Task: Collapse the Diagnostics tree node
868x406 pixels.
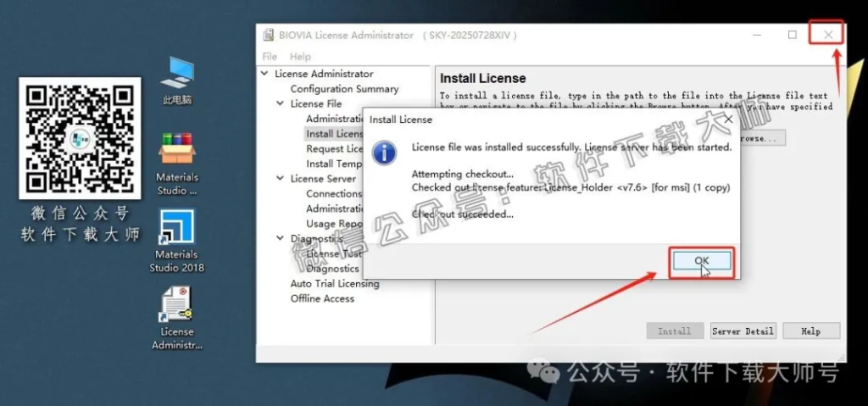Action: (x=281, y=239)
